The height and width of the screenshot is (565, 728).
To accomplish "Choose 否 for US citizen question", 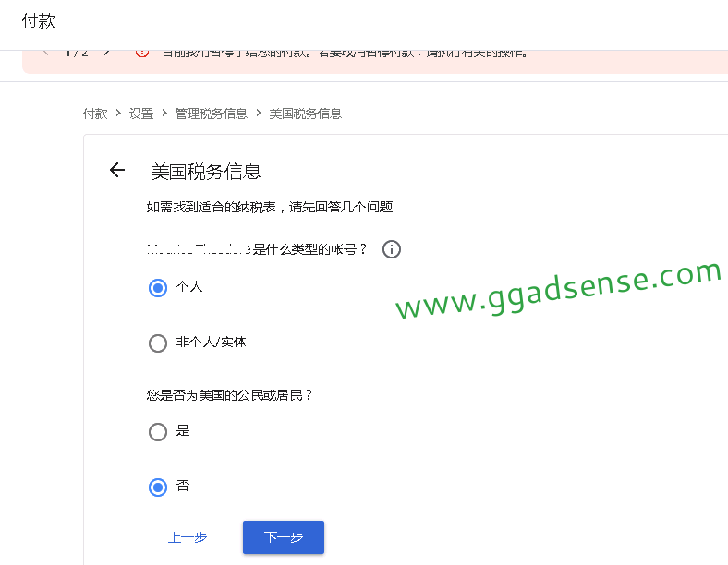I will point(158,487).
